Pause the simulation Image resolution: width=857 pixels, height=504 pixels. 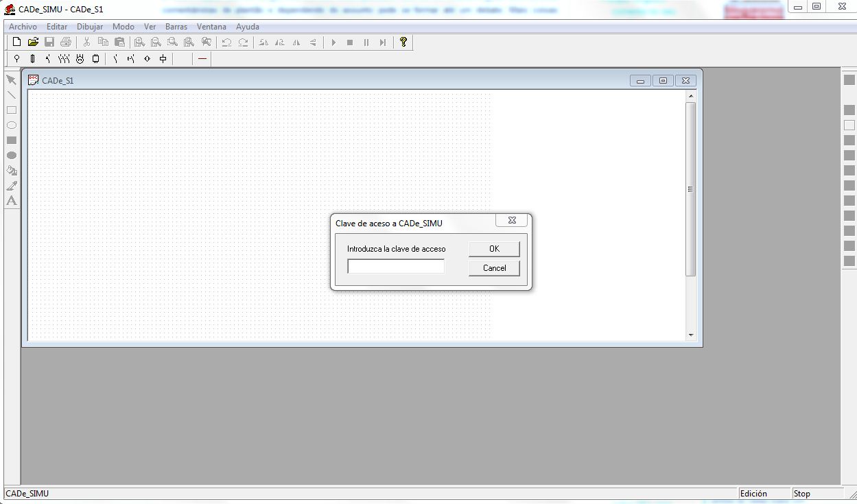[x=366, y=43]
